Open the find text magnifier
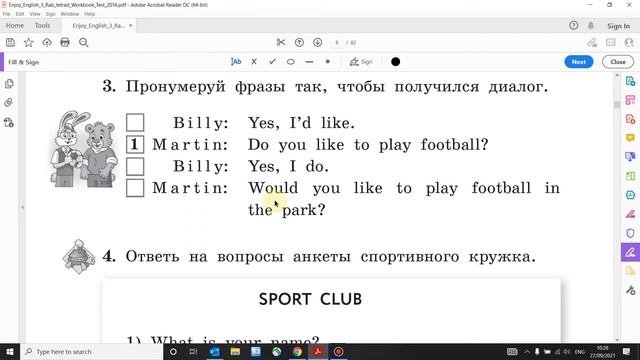 point(84,42)
